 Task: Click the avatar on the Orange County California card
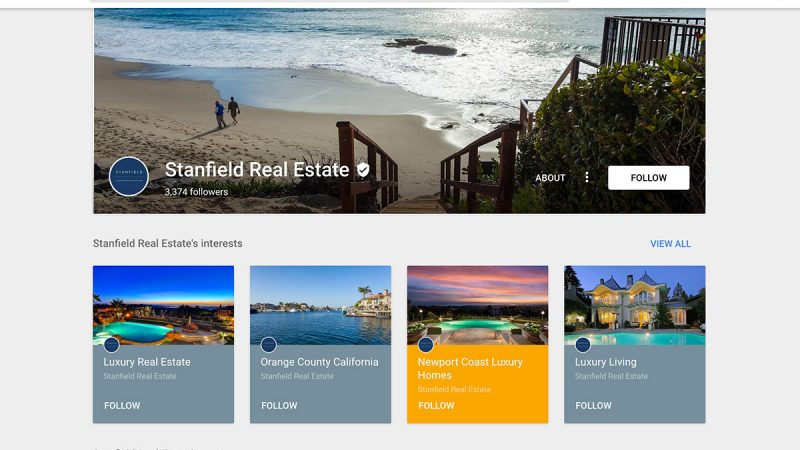[268, 345]
